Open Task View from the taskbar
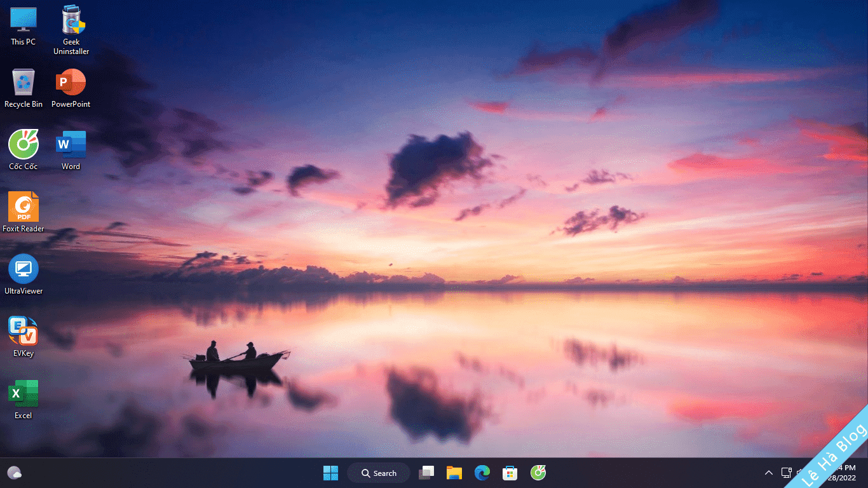The height and width of the screenshot is (488, 868). pyautogui.click(x=426, y=473)
